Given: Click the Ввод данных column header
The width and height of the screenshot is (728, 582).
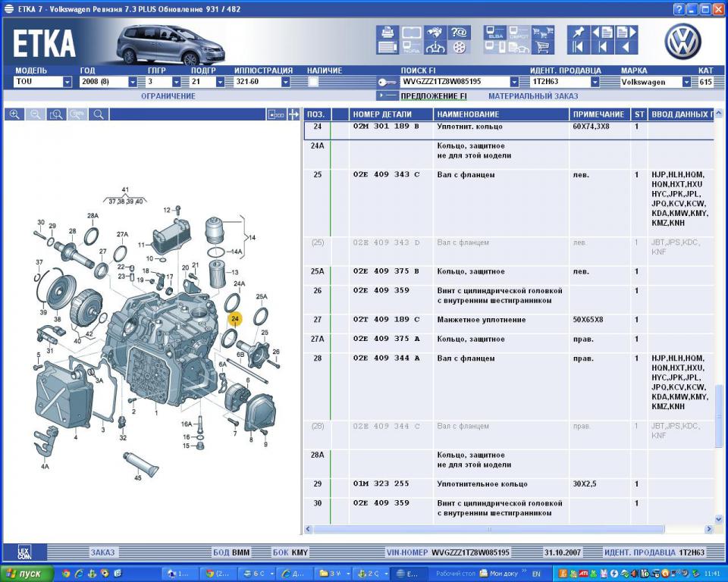Looking at the screenshot, I should click(681, 114).
